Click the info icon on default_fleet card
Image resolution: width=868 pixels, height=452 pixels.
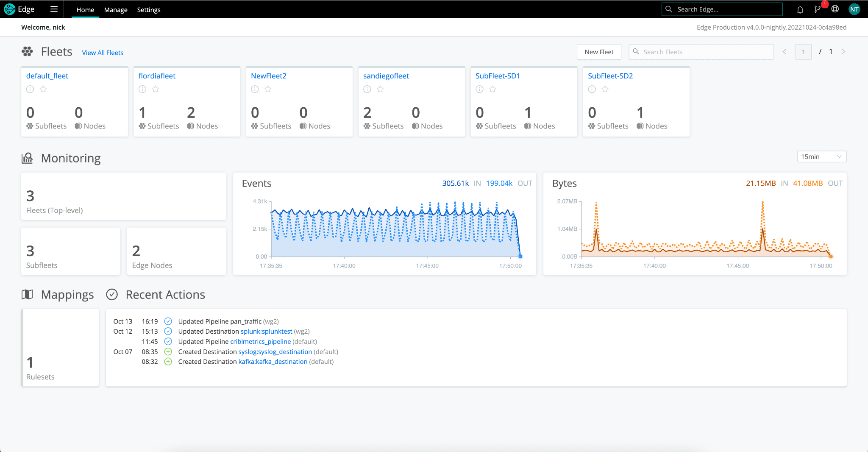[x=30, y=89]
